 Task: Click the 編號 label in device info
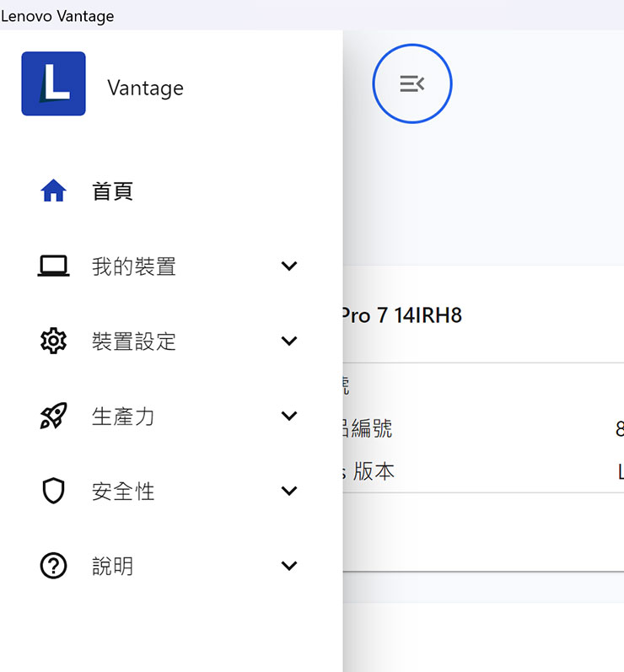pos(371,428)
